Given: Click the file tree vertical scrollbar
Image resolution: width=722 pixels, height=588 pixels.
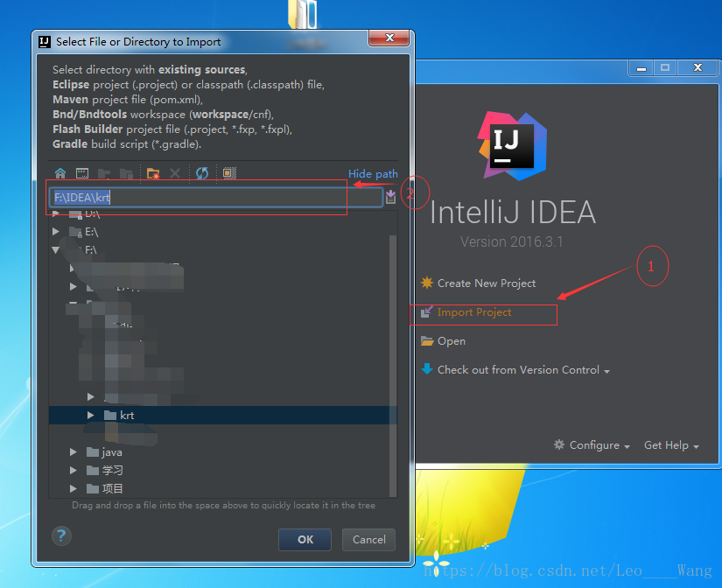Looking at the screenshot, I should coord(393,366).
